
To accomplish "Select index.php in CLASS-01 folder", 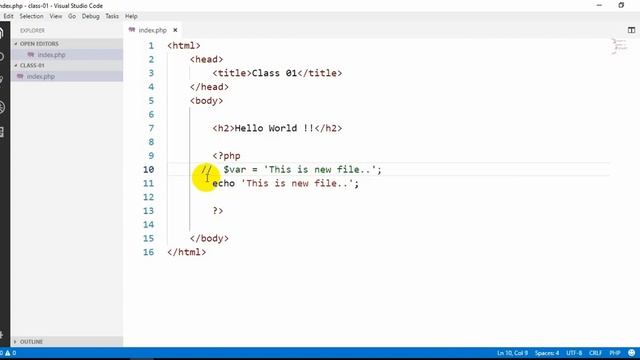I will pyautogui.click(x=67, y=76).
